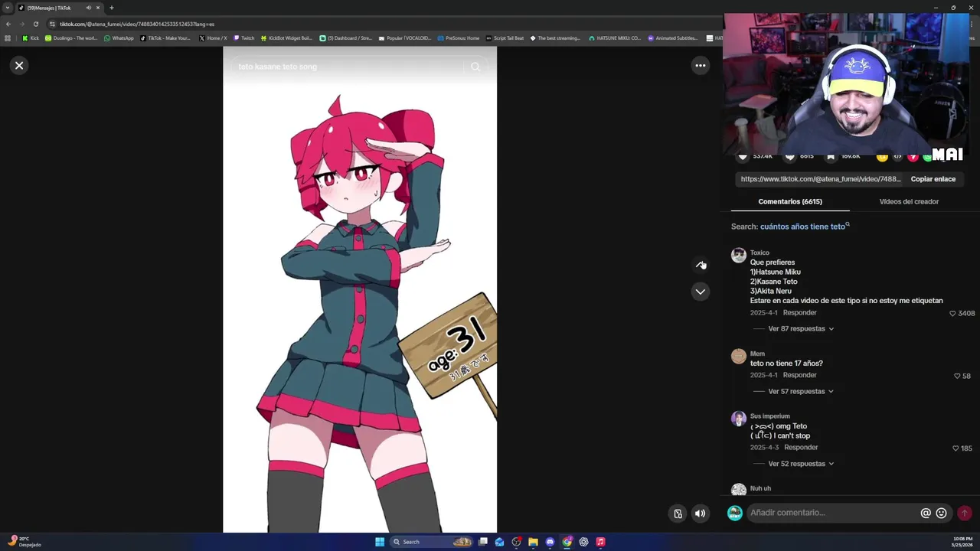Open the Script Tail Beat bookmark

click(505, 38)
